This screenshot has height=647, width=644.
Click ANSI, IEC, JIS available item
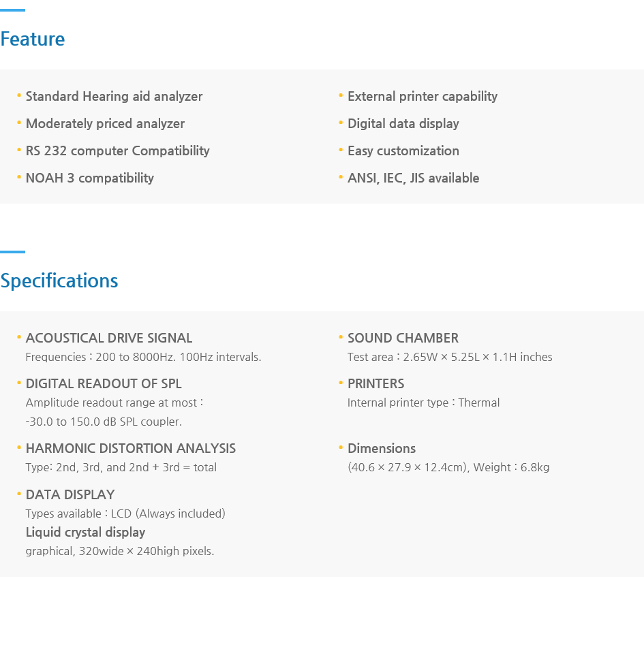click(x=413, y=178)
